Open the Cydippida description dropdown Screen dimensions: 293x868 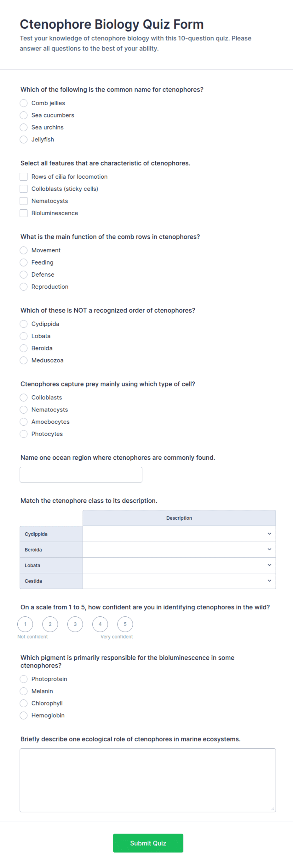[179, 534]
